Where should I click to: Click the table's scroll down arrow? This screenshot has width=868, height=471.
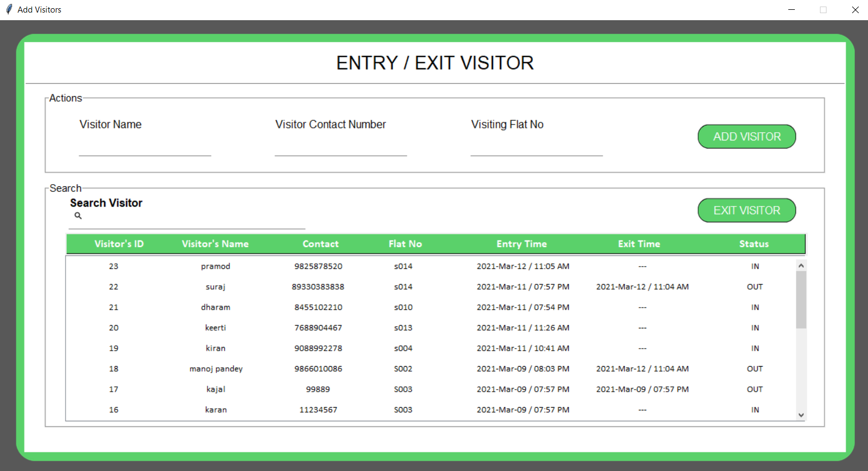coord(801,415)
